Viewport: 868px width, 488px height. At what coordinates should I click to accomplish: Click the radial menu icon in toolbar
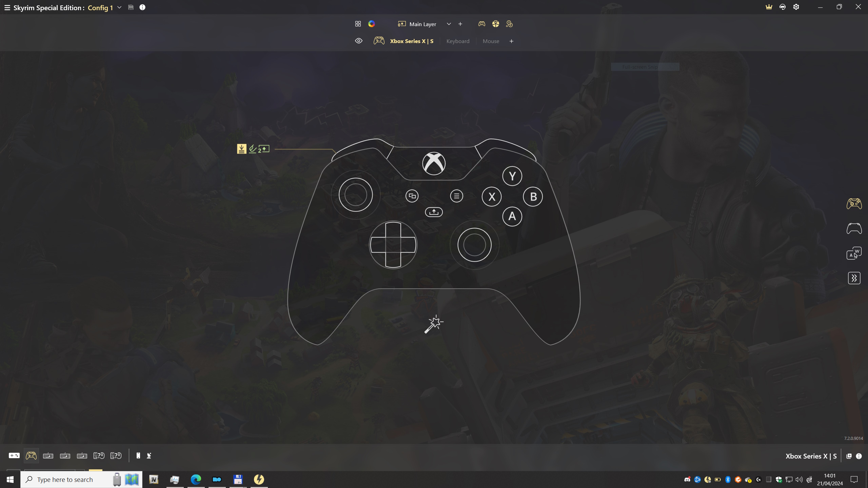tap(496, 24)
